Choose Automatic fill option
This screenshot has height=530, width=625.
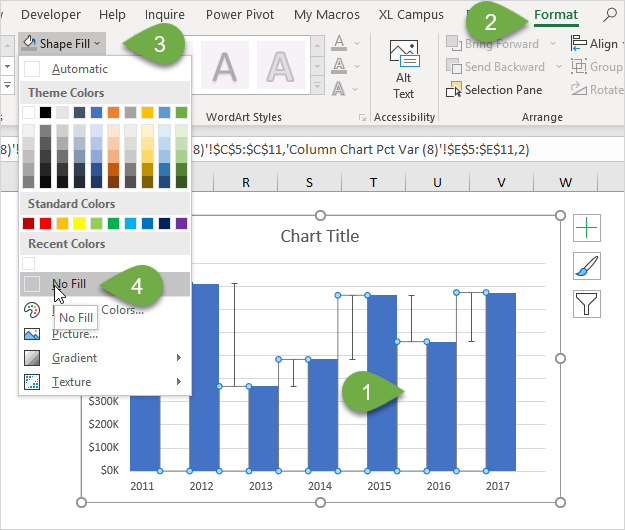(x=105, y=69)
